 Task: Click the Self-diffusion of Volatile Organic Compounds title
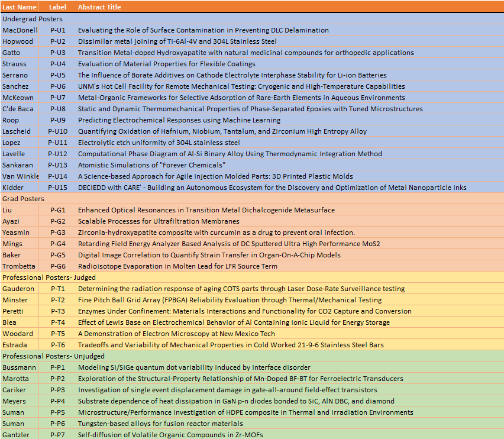(170, 435)
